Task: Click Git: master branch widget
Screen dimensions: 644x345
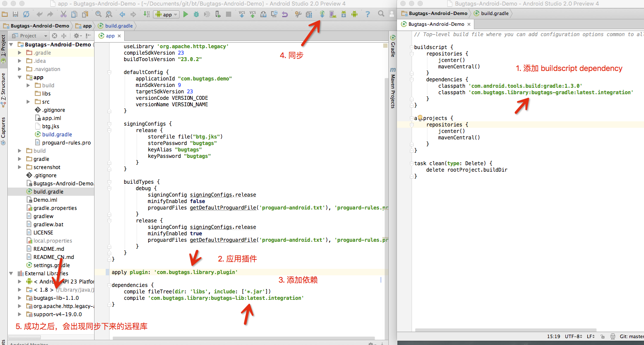Action: [632, 336]
